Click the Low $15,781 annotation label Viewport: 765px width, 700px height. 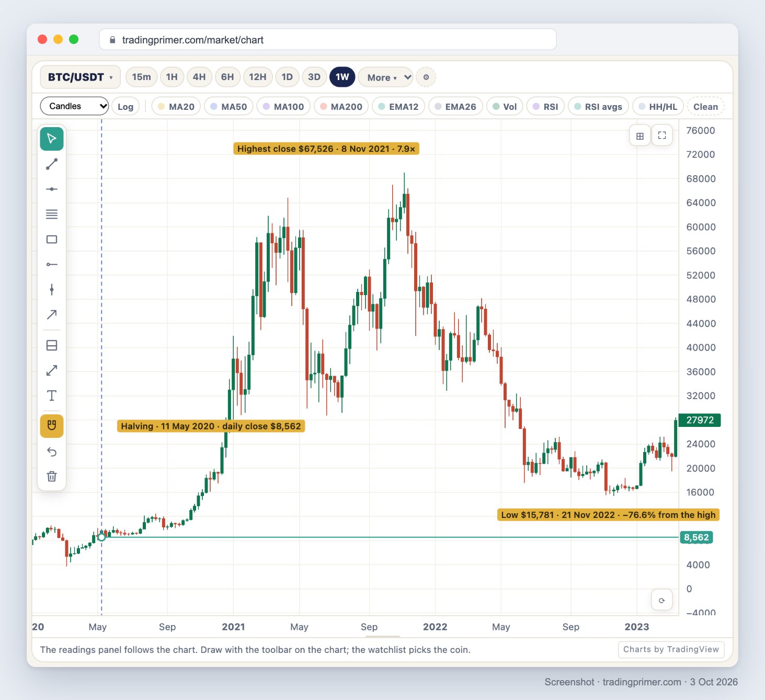[x=609, y=515]
